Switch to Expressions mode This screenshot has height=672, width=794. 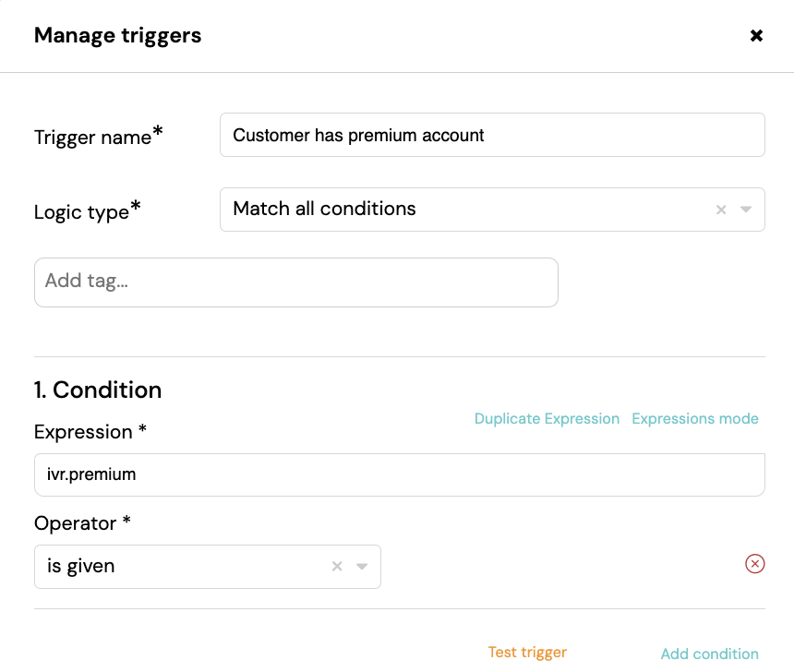tap(694, 419)
